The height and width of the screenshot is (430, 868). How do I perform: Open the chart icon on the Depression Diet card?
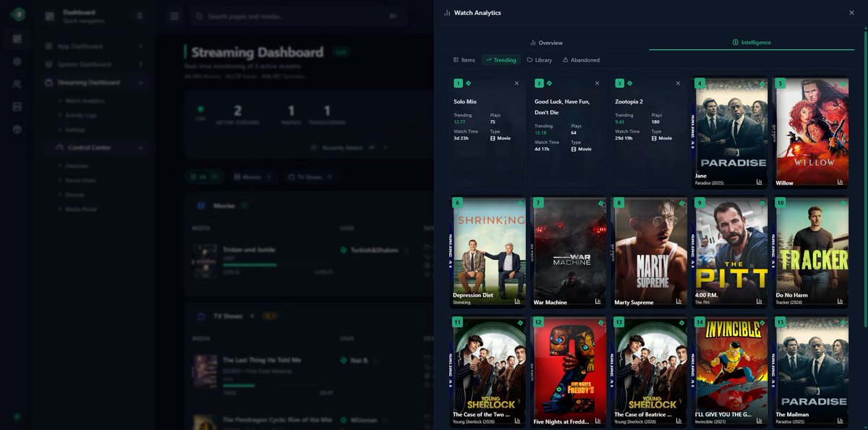click(x=518, y=301)
